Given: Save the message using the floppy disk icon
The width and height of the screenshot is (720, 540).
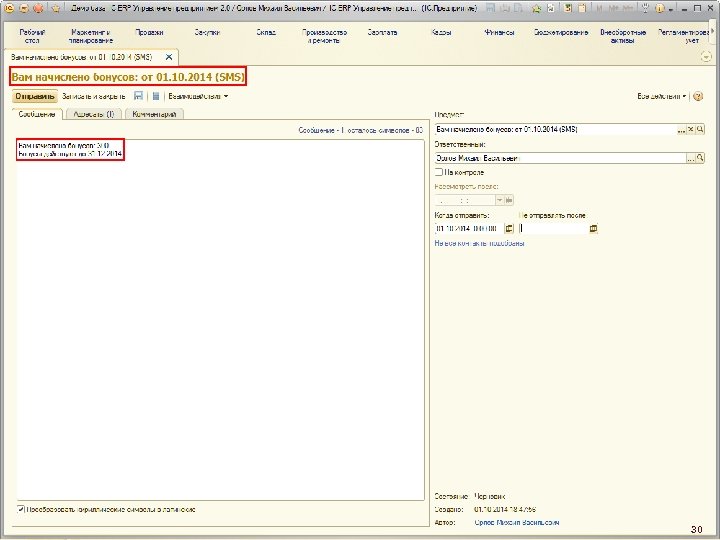Looking at the screenshot, I should click(x=138, y=96).
